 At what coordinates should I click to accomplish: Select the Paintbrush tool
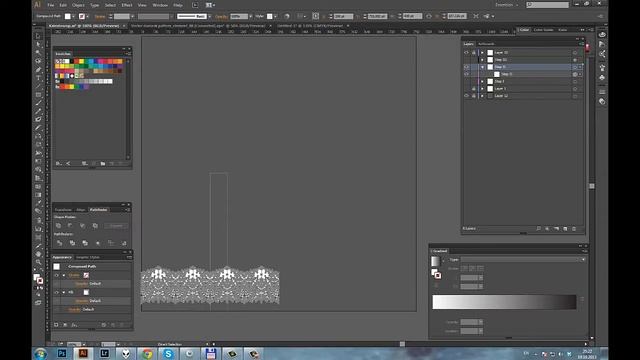click(x=38, y=103)
